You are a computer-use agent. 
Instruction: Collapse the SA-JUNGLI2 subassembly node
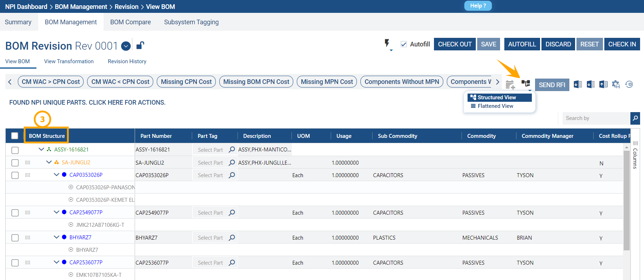49,162
